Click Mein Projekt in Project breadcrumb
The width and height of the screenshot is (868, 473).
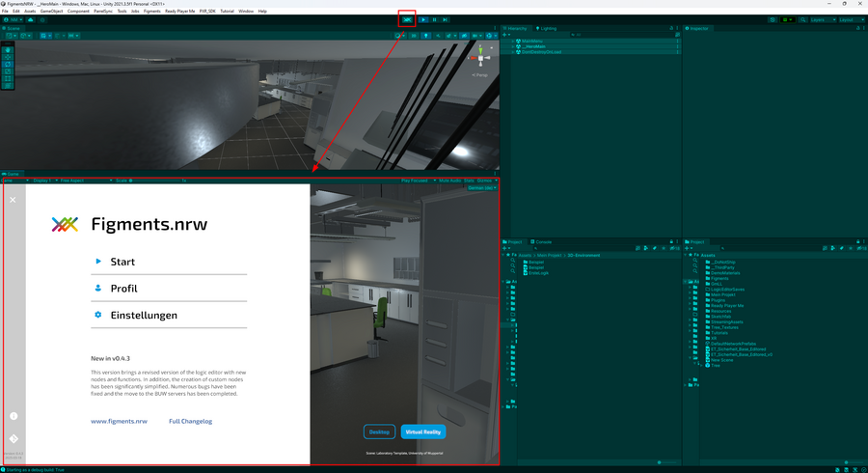(549, 256)
